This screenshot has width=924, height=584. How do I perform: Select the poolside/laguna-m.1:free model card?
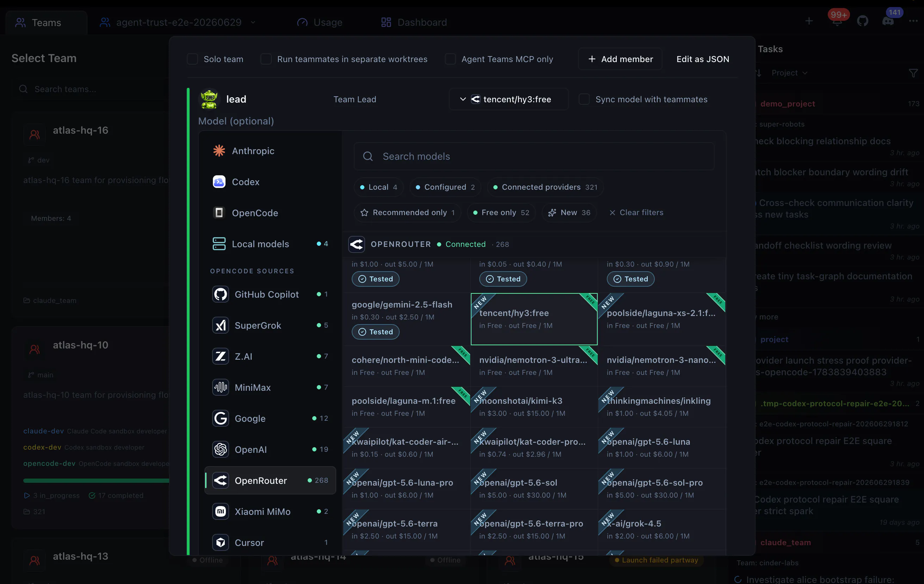click(407, 407)
